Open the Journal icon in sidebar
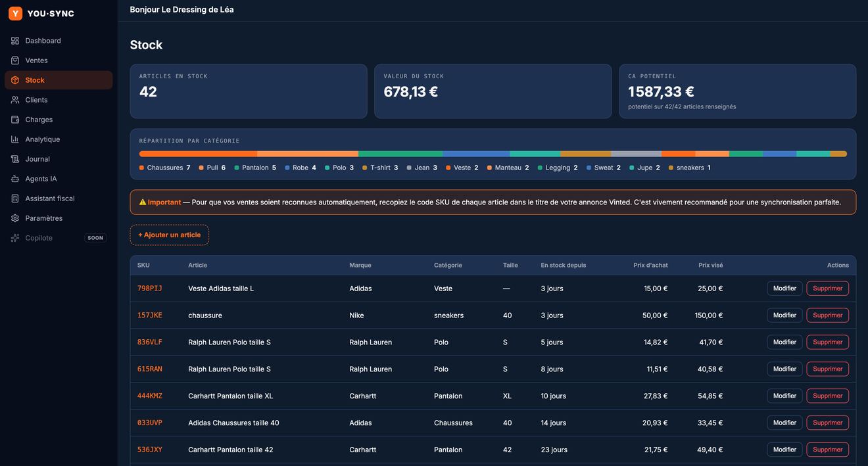 15,159
